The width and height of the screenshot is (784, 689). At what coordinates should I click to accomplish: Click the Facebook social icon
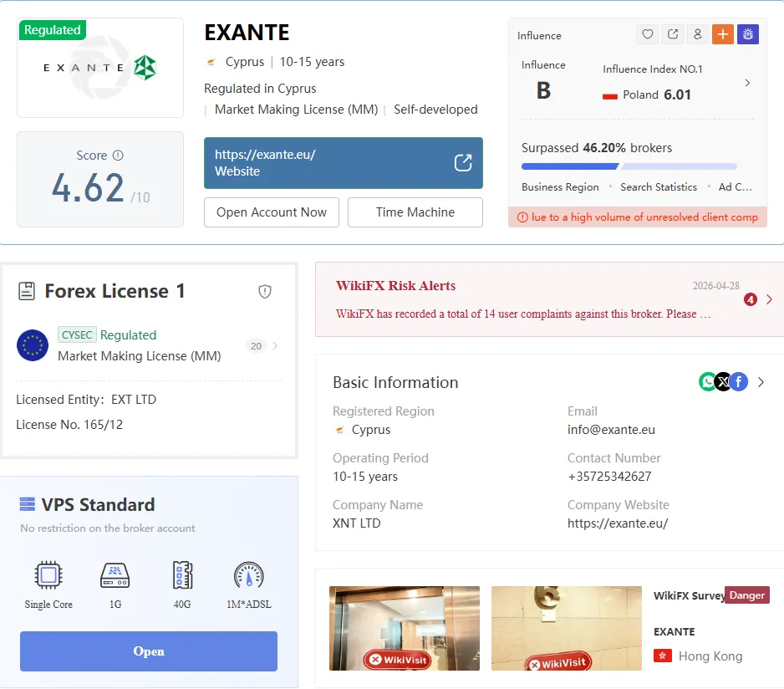[x=739, y=382]
